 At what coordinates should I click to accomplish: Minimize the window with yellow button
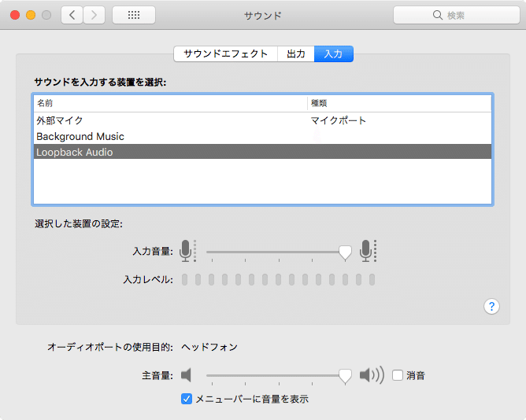coord(31,15)
